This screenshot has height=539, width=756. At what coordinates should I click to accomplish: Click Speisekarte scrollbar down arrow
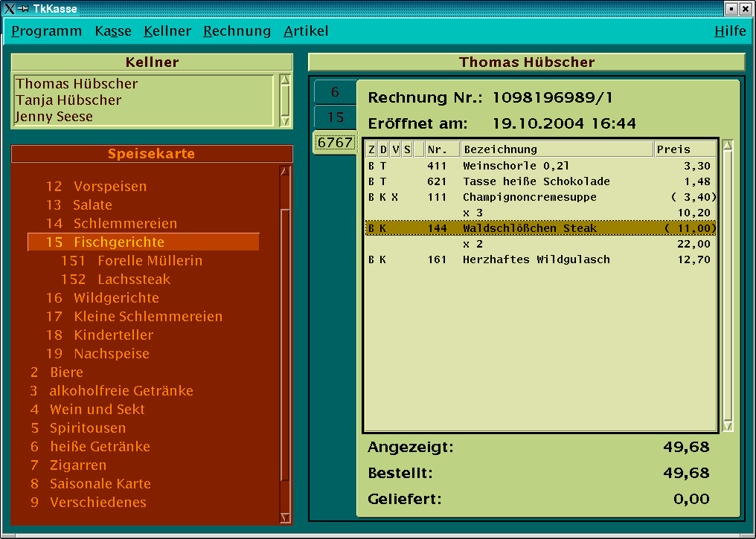(284, 517)
